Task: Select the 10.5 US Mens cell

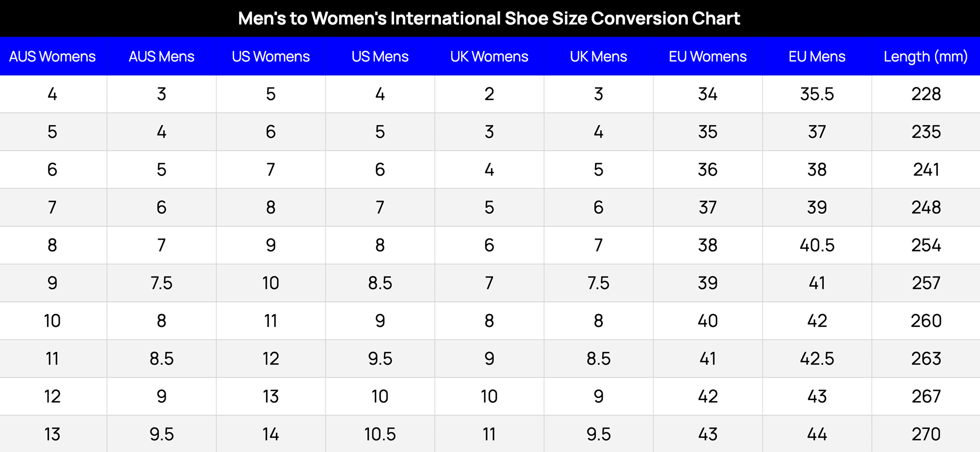Action: (x=380, y=434)
